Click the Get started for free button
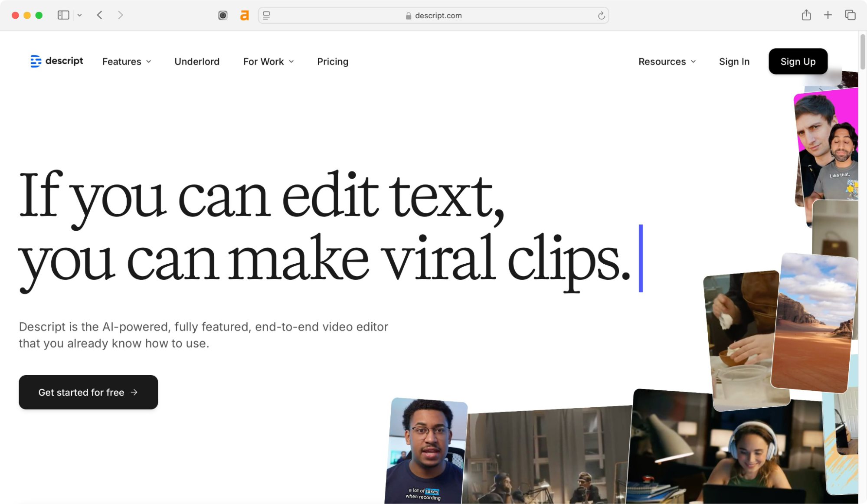Image resolution: width=867 pixels, height=504 pixels. click(88, 392)
